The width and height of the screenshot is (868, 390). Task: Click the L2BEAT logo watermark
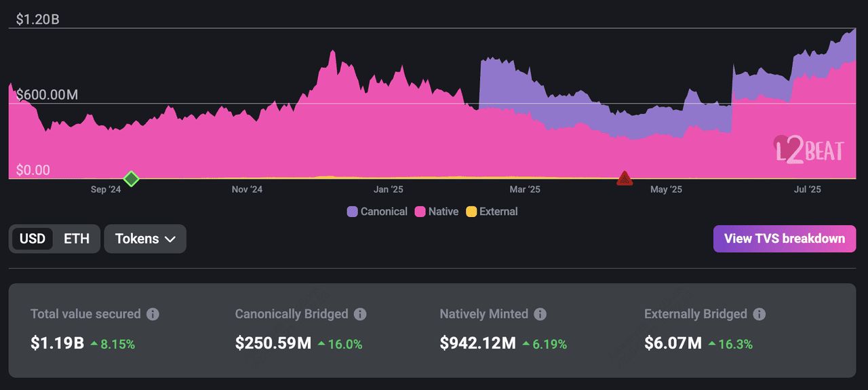coord(808,149)
